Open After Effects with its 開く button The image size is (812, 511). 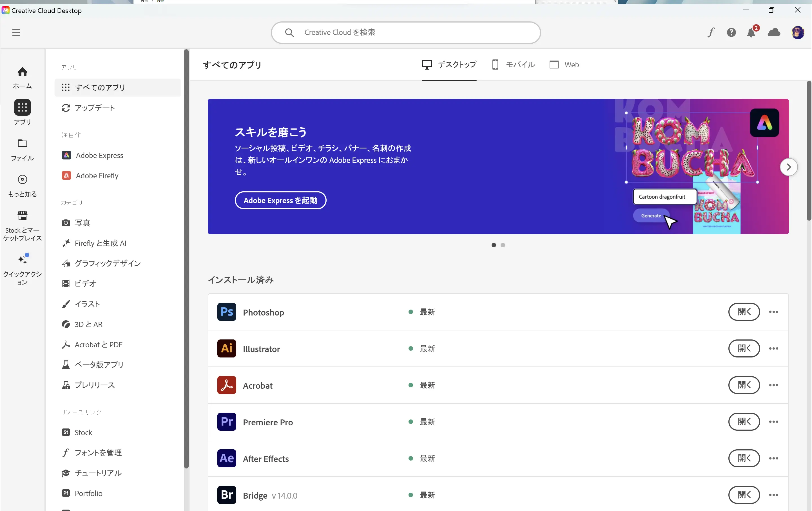pos(744,458)
